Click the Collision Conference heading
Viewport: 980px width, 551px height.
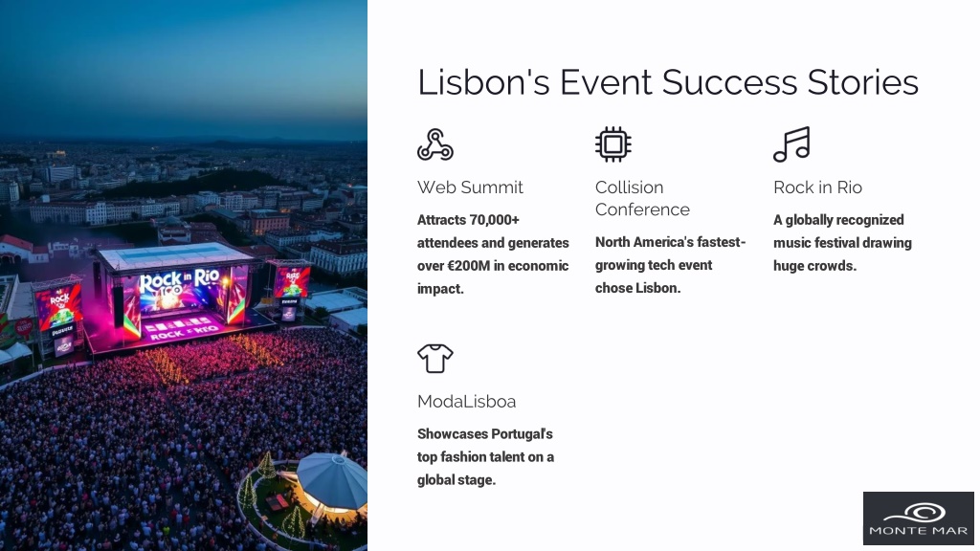(642, 198)
